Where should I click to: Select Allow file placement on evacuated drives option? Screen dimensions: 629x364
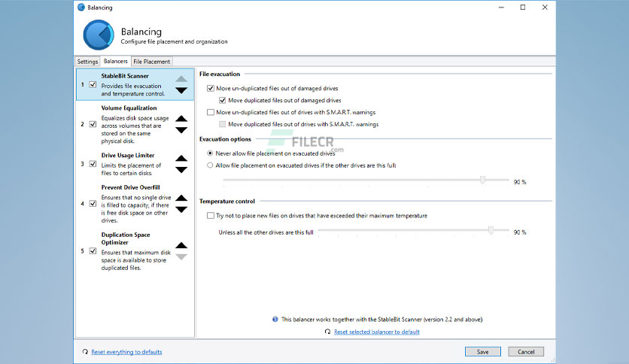210,165
